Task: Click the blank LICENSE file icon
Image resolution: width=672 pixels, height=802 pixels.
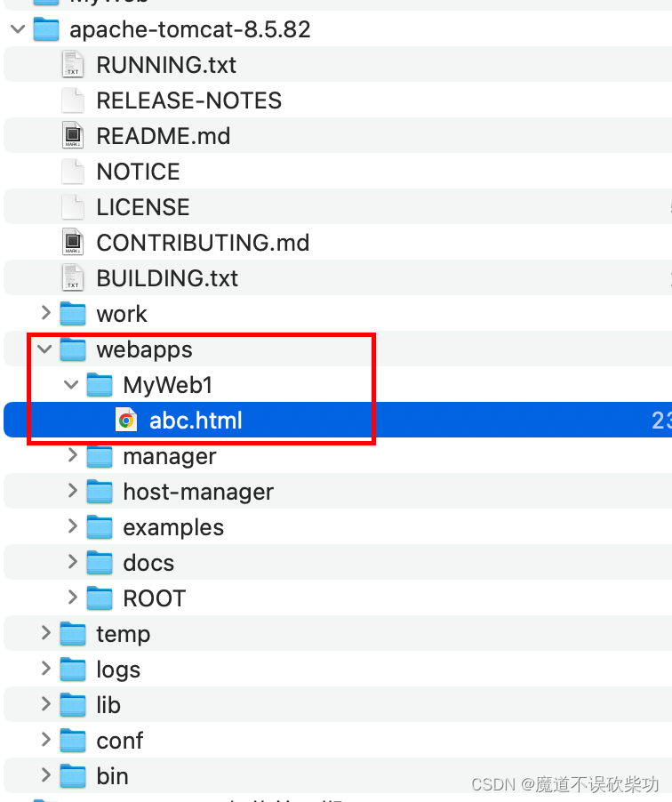Action: coord(73,206)
